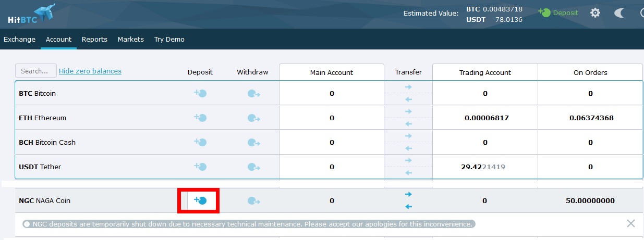
Task: Open the Exchange tab
Action: [x=19, y=39]
